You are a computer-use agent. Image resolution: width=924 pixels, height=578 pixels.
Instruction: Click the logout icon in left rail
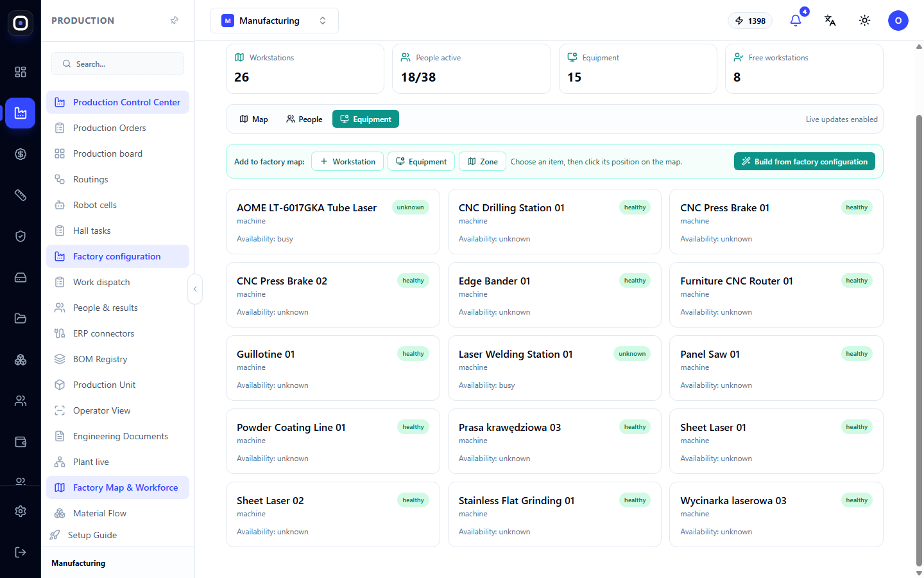click(21, 552)
